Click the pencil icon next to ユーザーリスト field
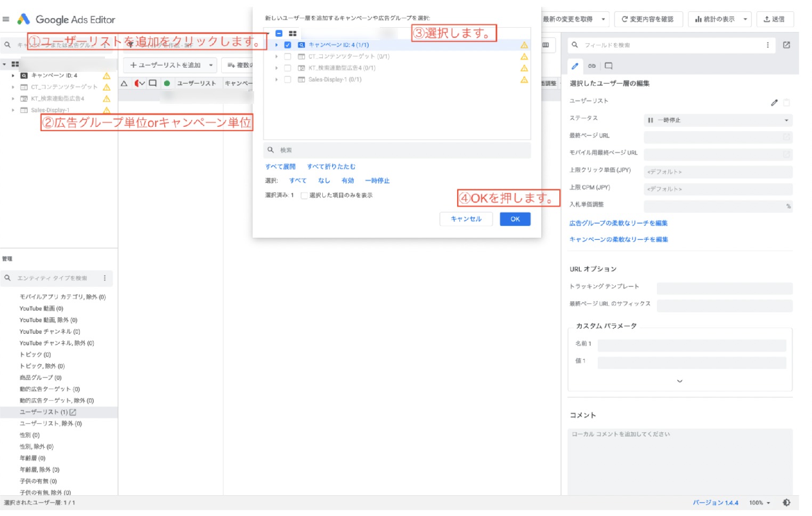This screenshot has height=516, width=812. (774, 102)
